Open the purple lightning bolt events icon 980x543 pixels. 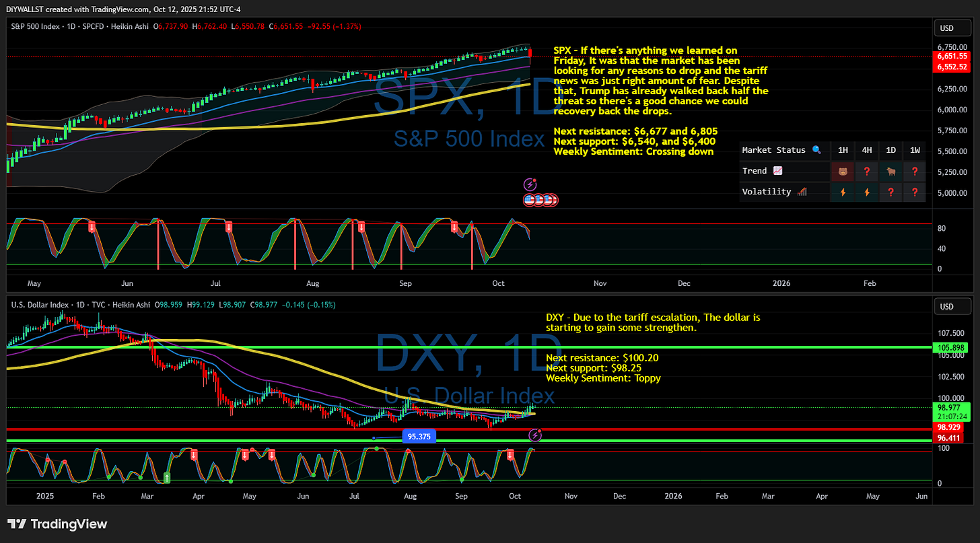pos(530,182)
